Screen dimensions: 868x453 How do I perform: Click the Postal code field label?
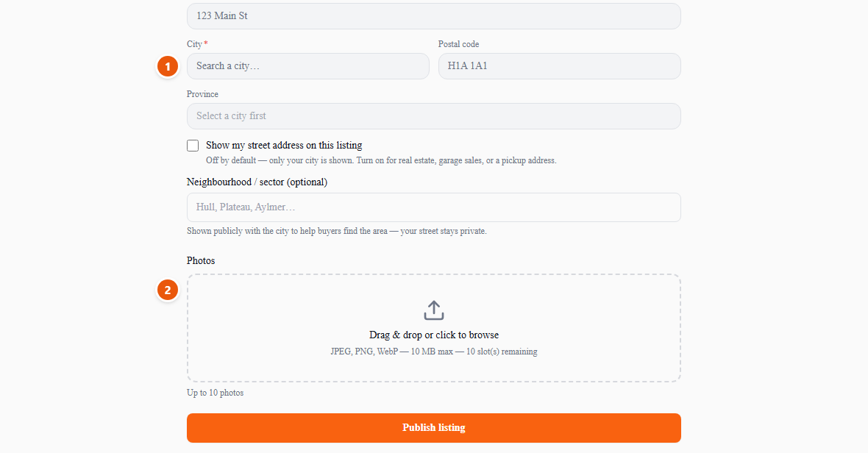coord(458,43)
